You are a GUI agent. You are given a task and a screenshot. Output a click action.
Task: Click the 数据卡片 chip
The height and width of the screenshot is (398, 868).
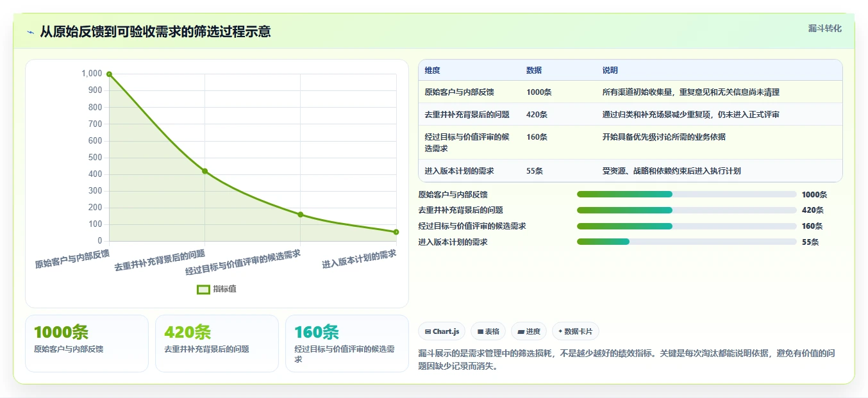click(576, 331)
